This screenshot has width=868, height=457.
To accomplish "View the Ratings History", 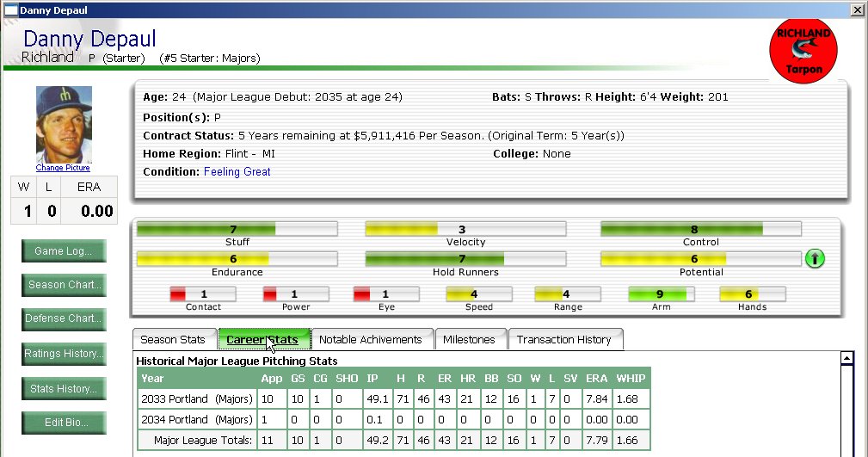I will tap(64, 354).
